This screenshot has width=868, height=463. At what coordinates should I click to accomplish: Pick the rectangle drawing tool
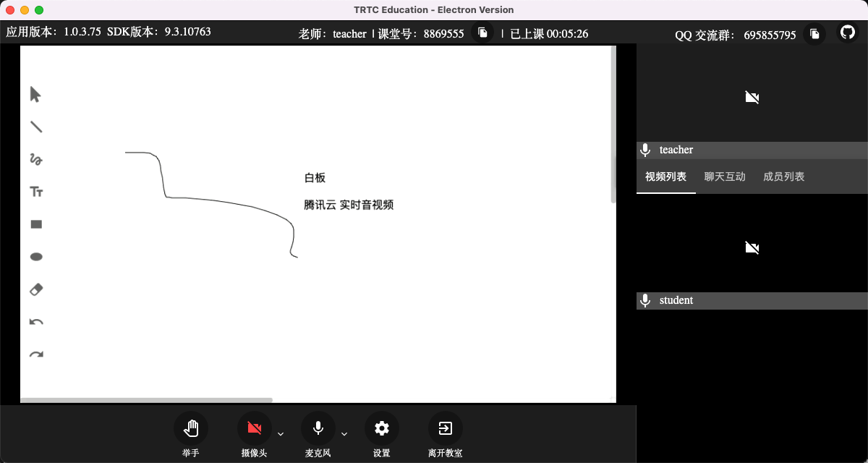36,224
